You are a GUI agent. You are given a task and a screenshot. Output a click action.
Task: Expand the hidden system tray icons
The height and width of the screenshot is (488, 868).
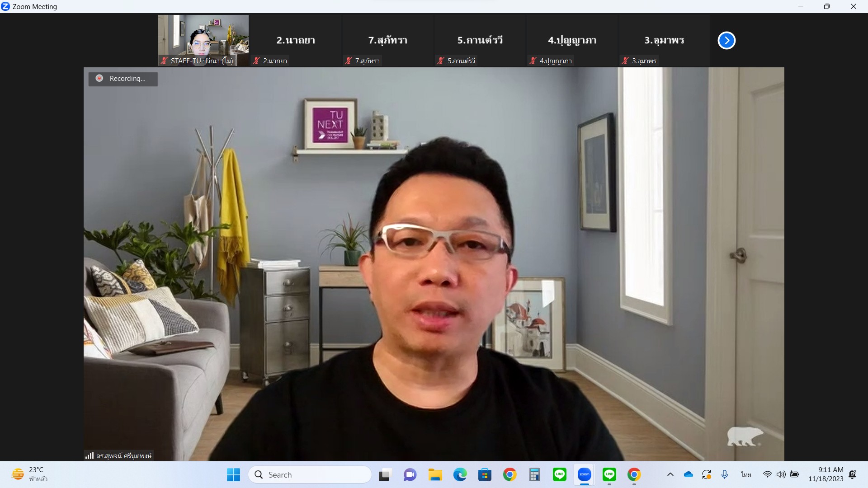(x=670, y=474)
